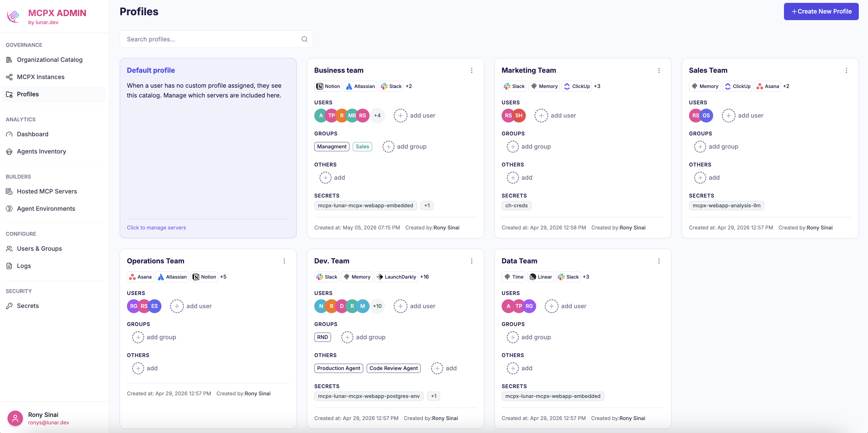Select the Sales group tag

click(x=362, y=146)
